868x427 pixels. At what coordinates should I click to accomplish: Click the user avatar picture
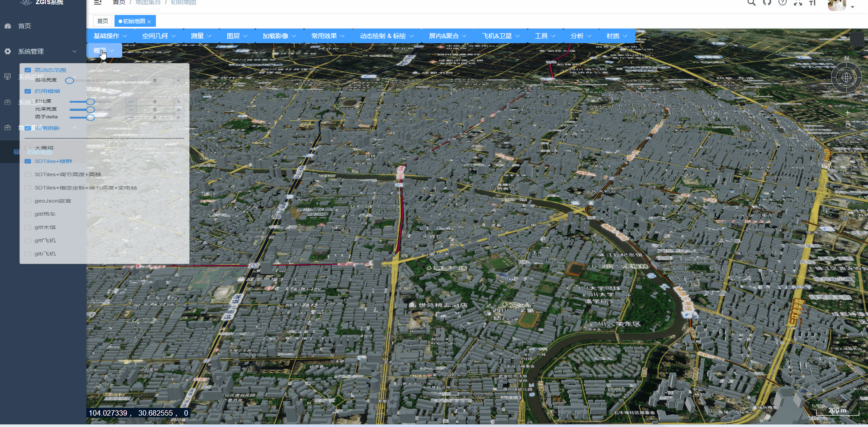pos(837,5)
